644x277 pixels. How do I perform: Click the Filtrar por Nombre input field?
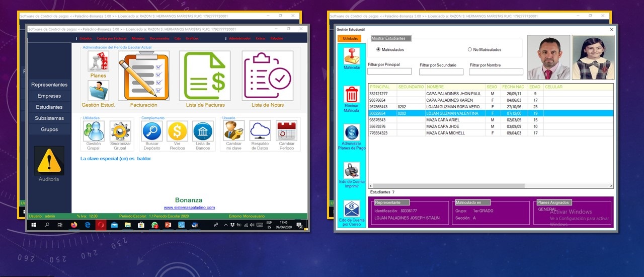pyautogui.click(x=496, y=72)
